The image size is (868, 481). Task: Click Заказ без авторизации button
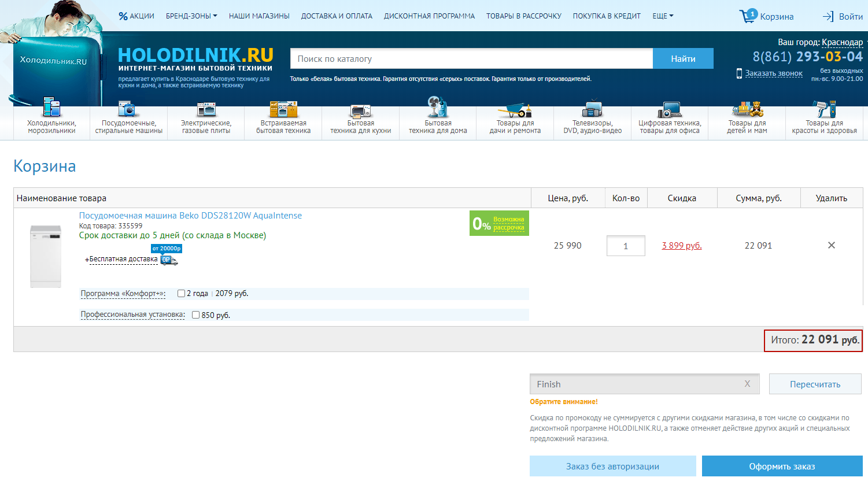point(612,466)
